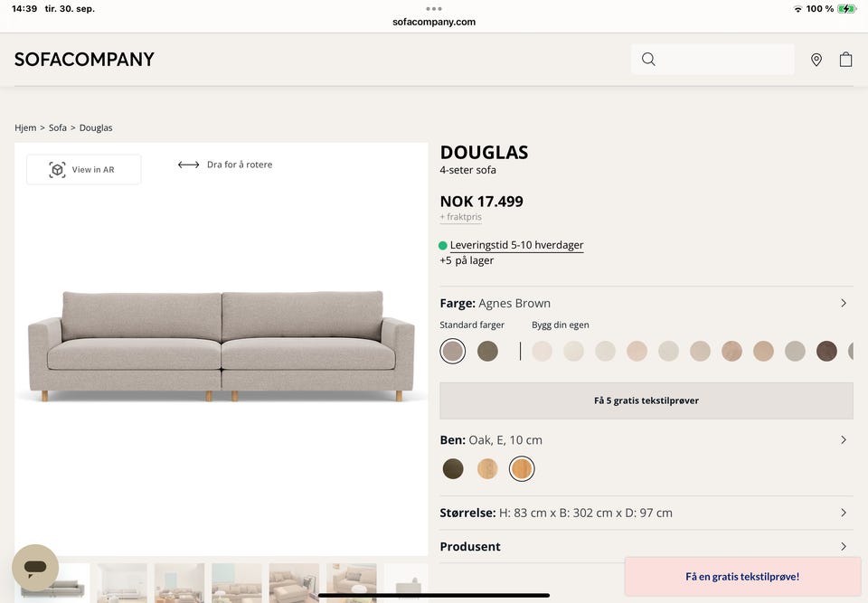Tap the three-dot menu above the address bar
Viewport: 868px width, 603px height.
(434, 8)
